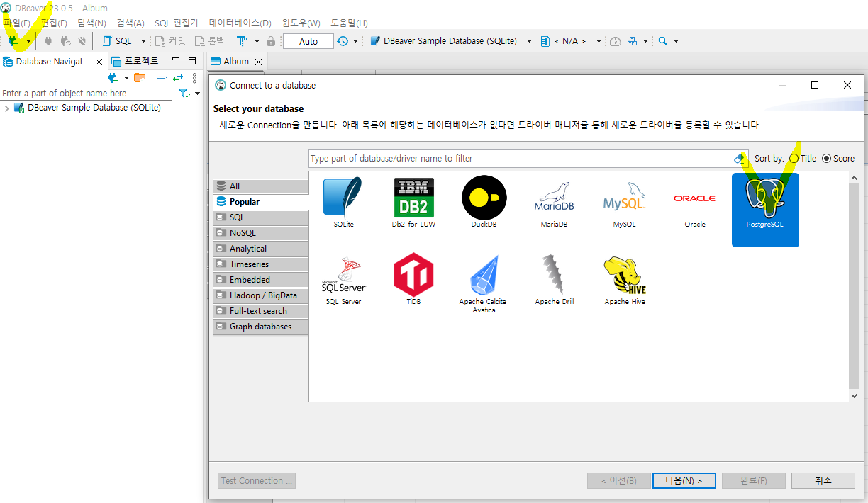Click the navigator filter funnel icon
The width and height of the screenshot is (868, 503).
(x=184, y=94)
